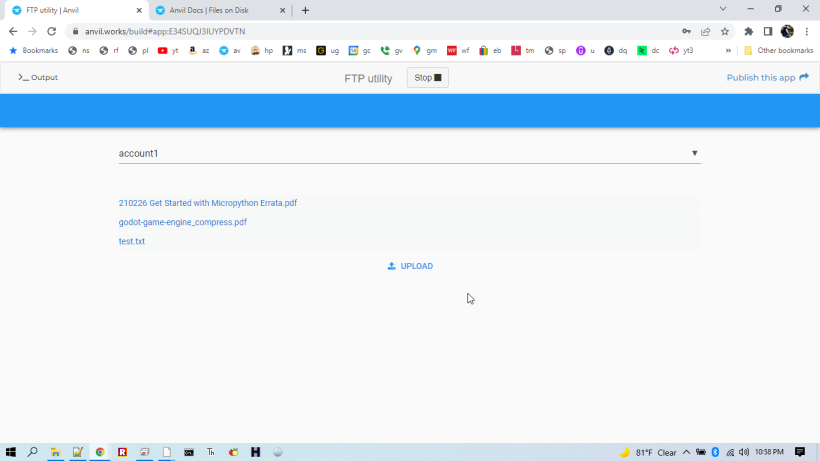Open the test.txt file link
820x461 pixels.
pyautogui.click(x=132, y=241)
